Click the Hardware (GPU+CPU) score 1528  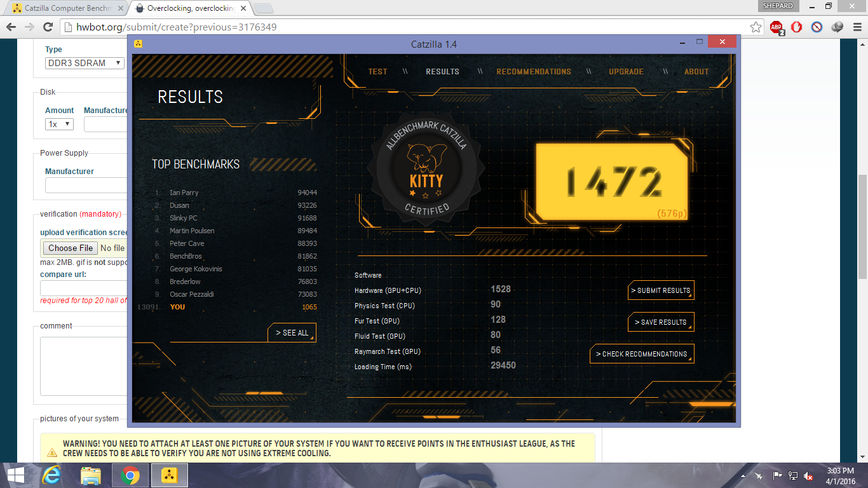(x=501, y=289)
